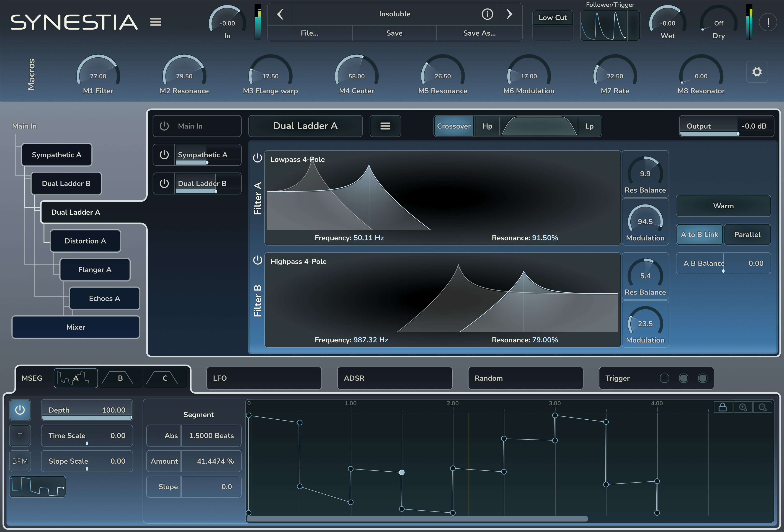Open the Synestia hamburger menu

155,22
